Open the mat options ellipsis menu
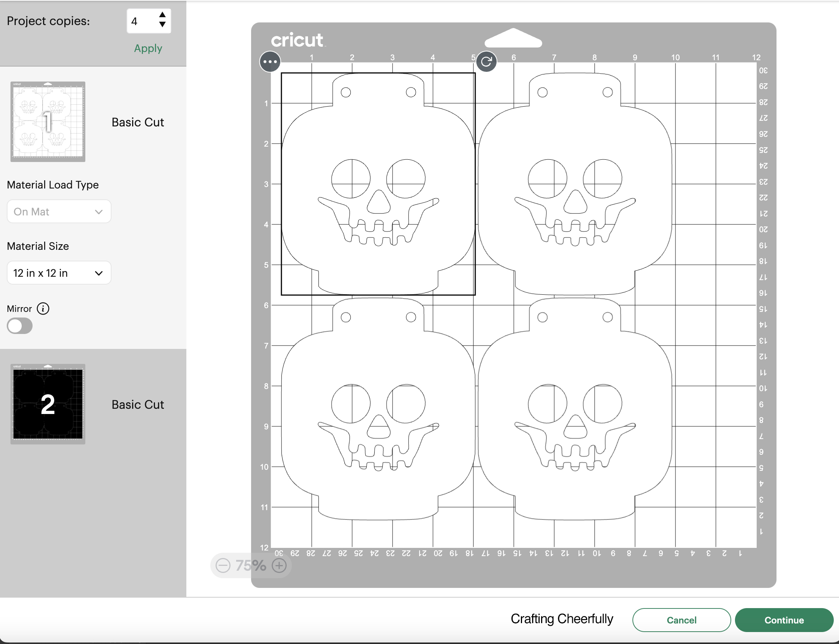 [x=270, y=61]
